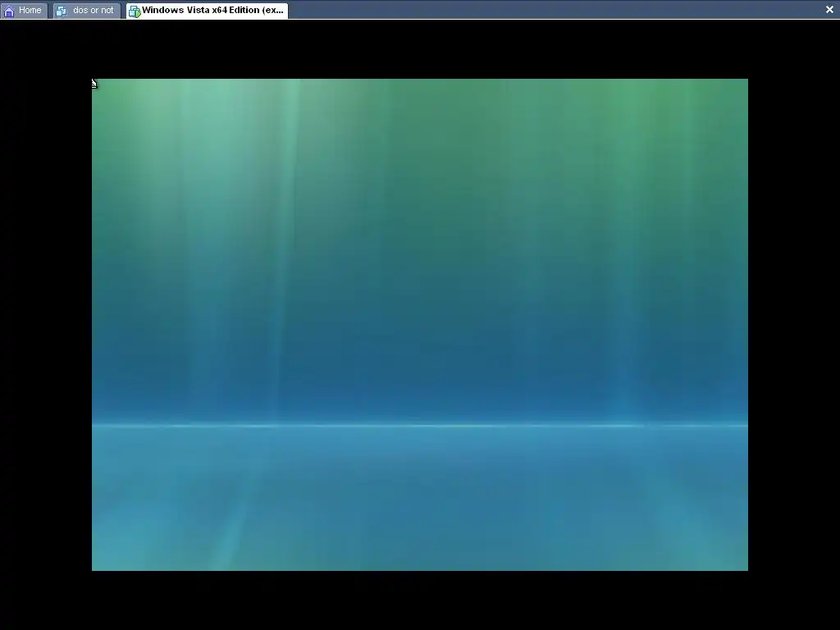Screen dimensions: 840x630
Task: Click the Home tab's house icon
Action: point(9,11)
